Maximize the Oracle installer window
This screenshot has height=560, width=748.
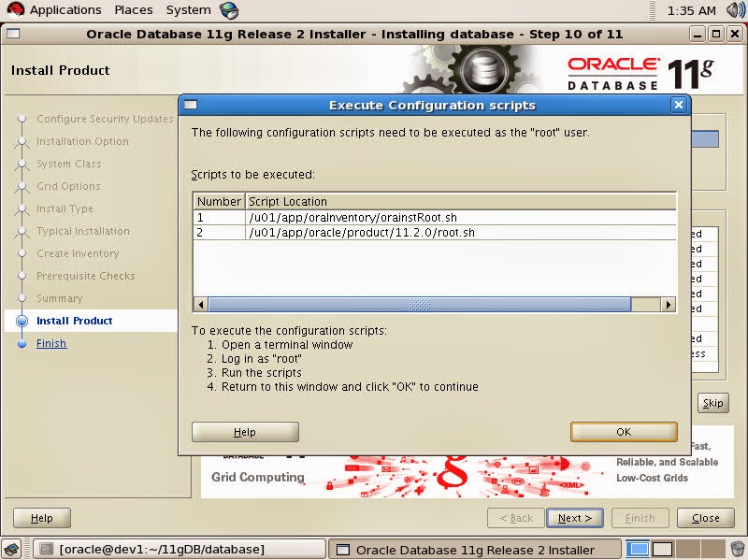[716, 34]
